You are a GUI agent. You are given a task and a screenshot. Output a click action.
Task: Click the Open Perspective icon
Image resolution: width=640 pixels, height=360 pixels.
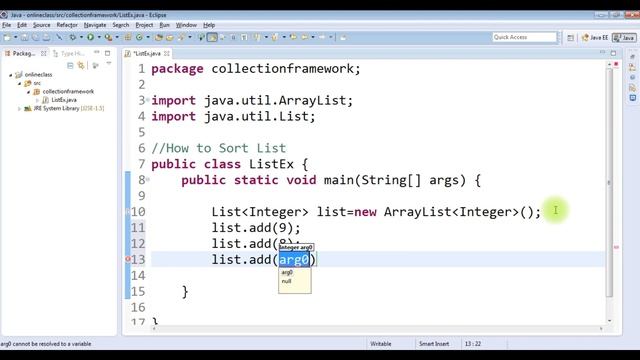click(571, 38)
